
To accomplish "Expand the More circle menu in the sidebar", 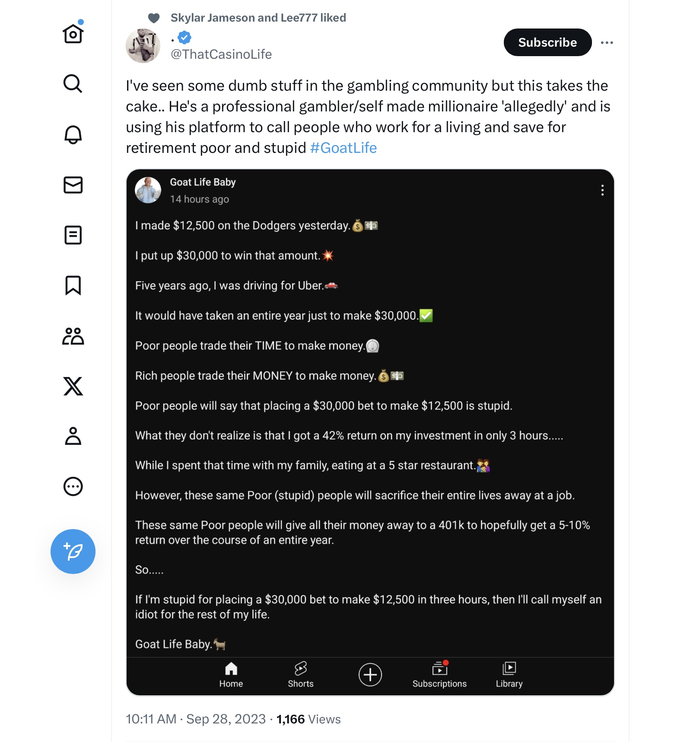I will [x=73, y=487].
